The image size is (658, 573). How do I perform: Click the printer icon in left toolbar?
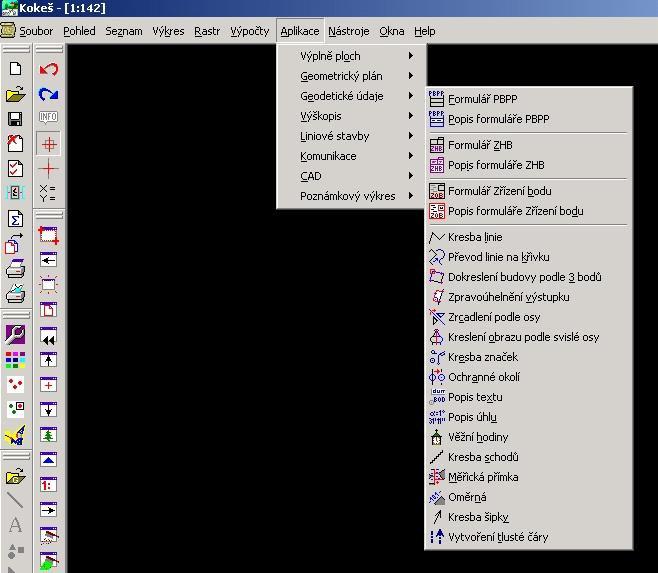[16, 269]
